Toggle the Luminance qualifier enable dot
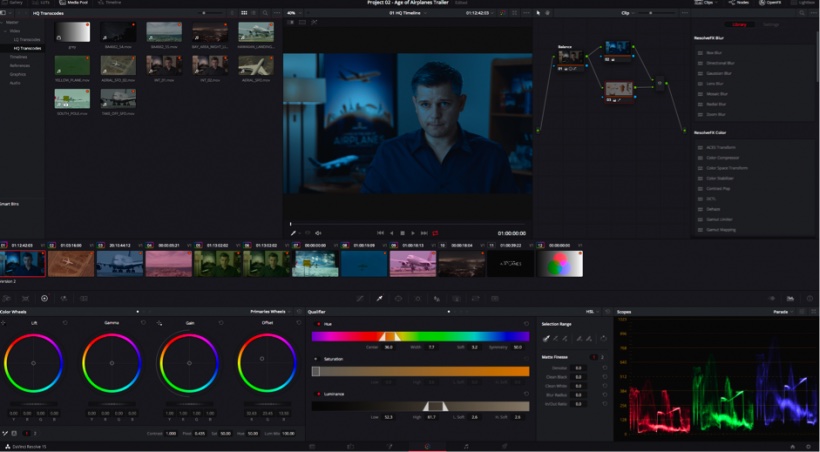The image size is (820, 452). [x=318, y=394]
